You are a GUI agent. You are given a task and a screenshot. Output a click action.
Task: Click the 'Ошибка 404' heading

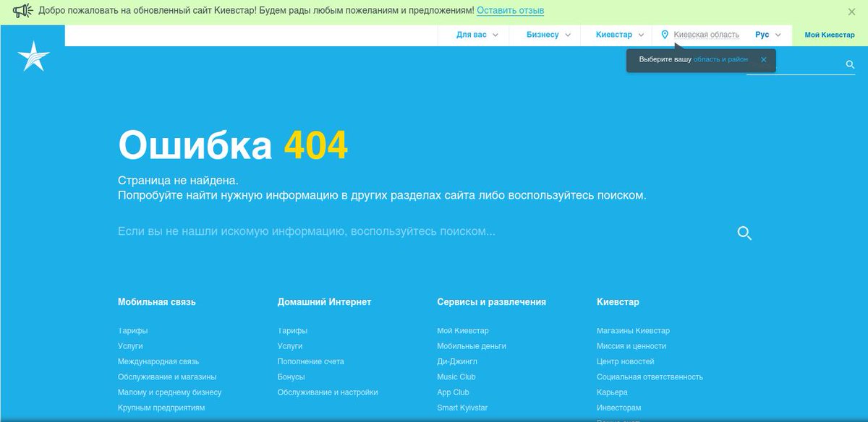[233, 145]
